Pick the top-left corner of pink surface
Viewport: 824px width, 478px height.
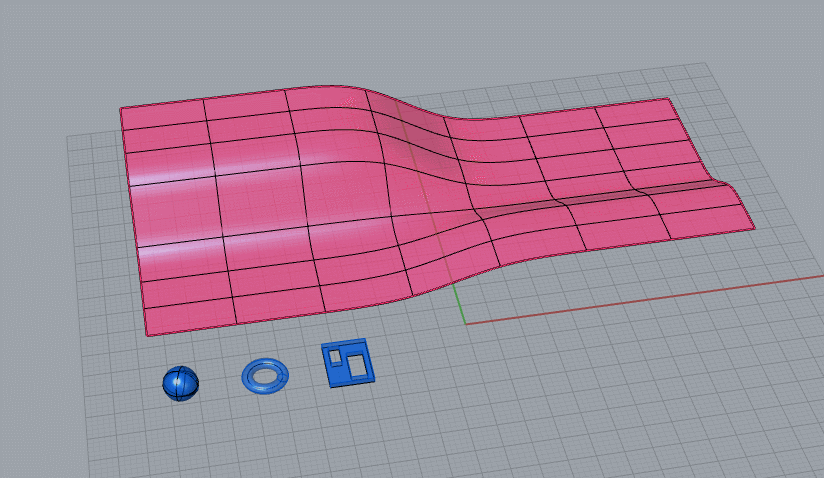tap(121, 109)
